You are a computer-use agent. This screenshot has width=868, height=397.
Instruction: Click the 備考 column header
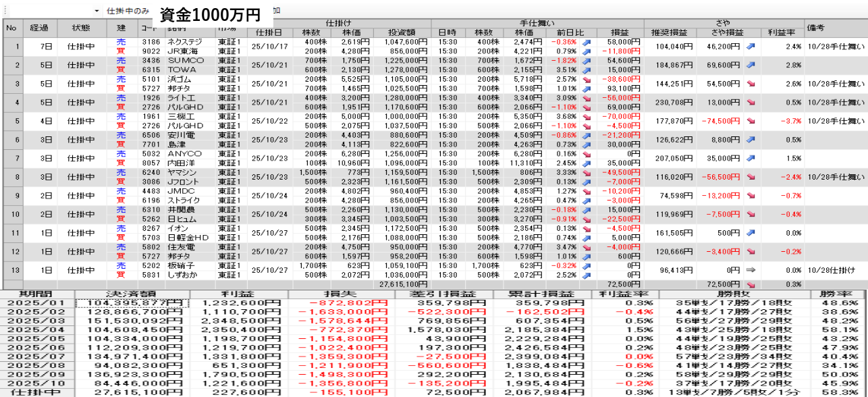[x=816, y=28]
